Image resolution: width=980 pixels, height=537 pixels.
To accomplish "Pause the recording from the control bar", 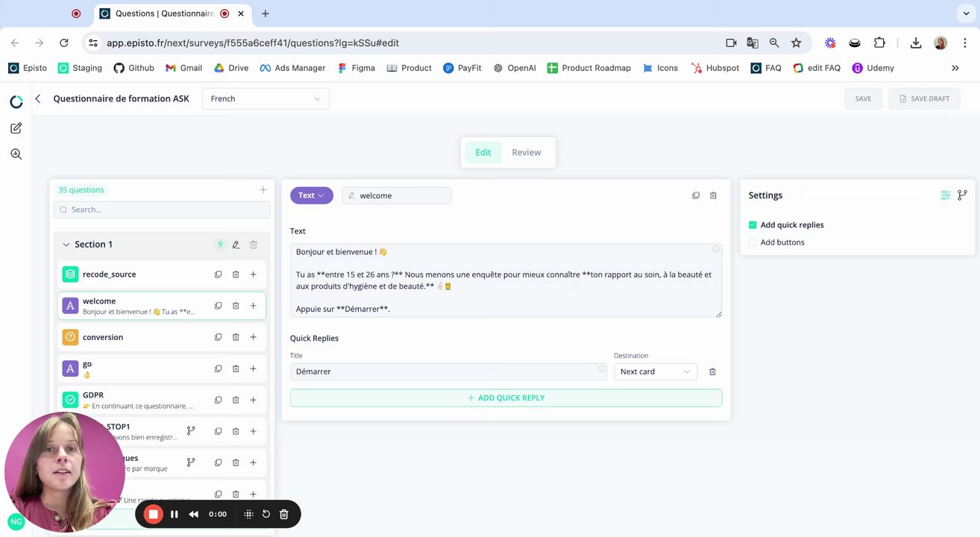I will (x=175, y=514).
